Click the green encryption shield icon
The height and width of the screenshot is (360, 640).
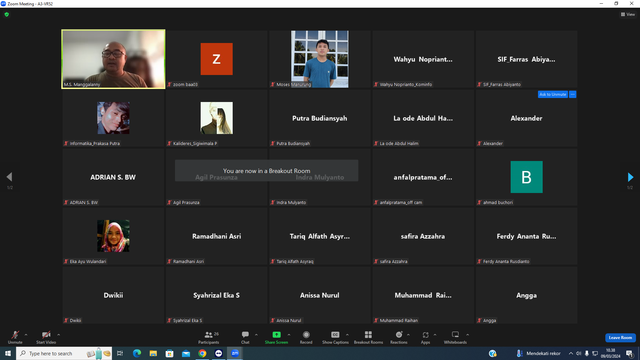click(7, 14)
